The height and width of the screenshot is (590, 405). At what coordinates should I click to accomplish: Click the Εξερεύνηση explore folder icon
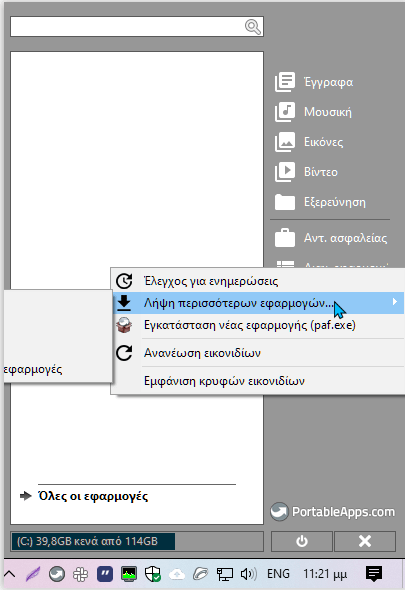(x=285, y=202)
